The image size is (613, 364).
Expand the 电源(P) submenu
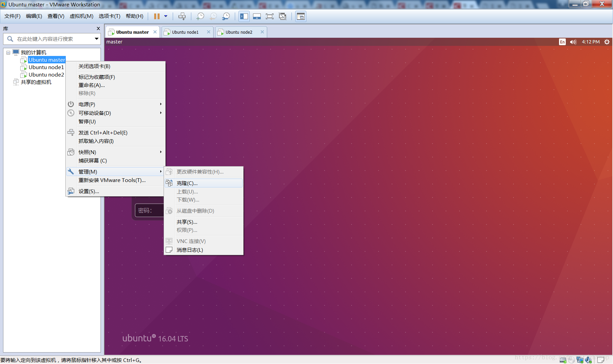pyautogui.click(x=116, y=104)
